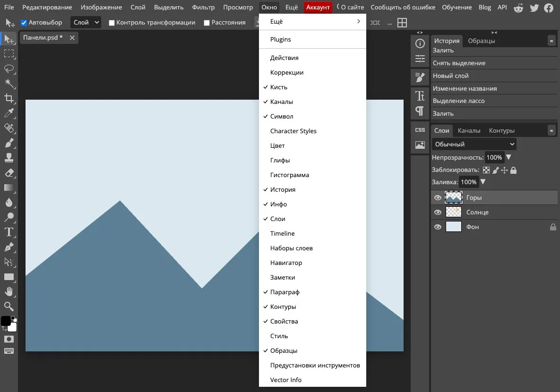
Task: Select the Clone Stamp tool
Action: (x=9, y=158)
